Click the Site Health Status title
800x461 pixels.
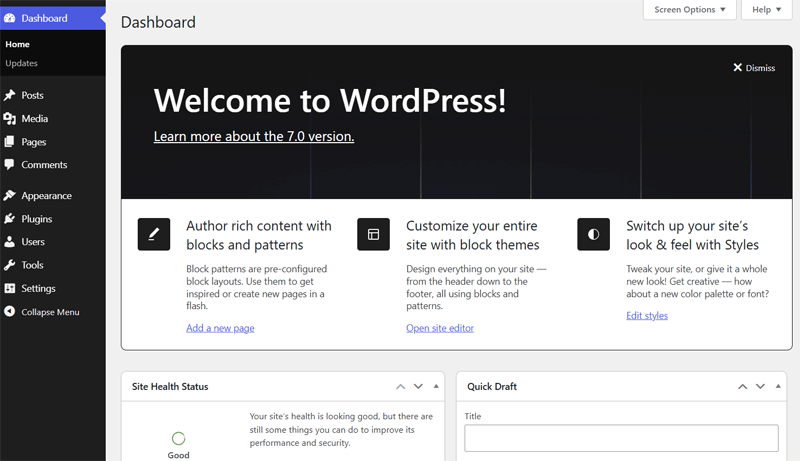170,387
